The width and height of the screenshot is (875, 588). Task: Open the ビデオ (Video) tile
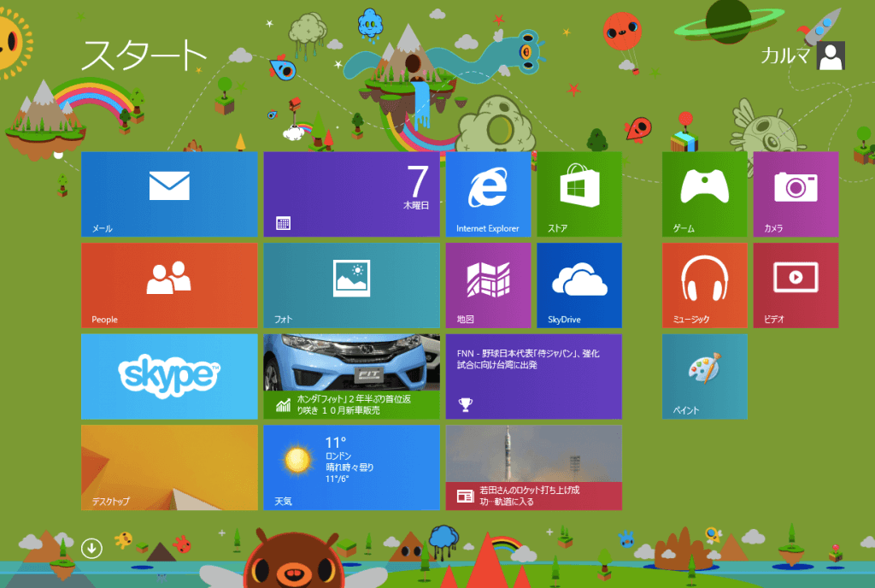796,285
